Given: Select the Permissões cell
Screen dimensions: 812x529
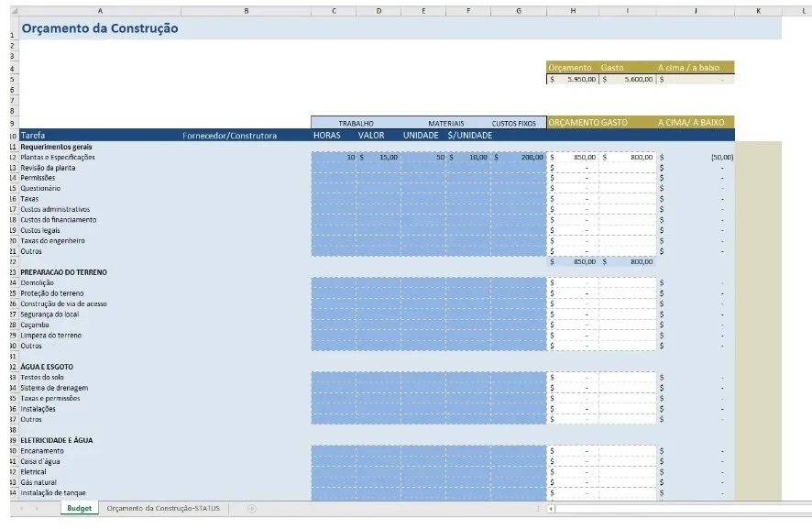Looking at the screenshot, I should coord(38,178).
